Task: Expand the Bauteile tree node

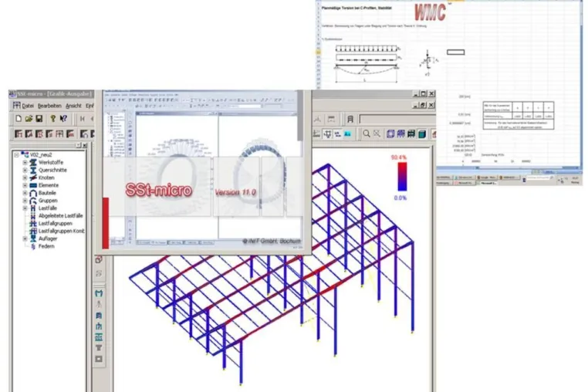Action: [x=25, y=193]
